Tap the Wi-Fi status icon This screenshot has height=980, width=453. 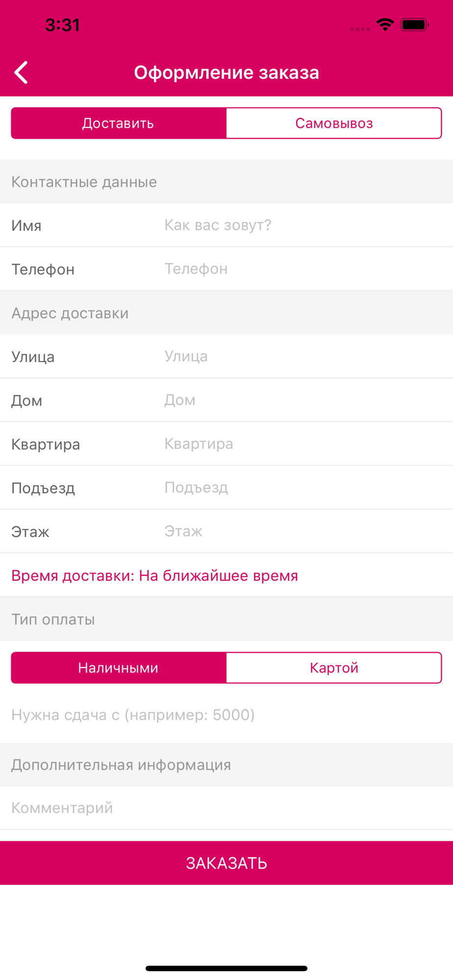(x=385, y=24)
